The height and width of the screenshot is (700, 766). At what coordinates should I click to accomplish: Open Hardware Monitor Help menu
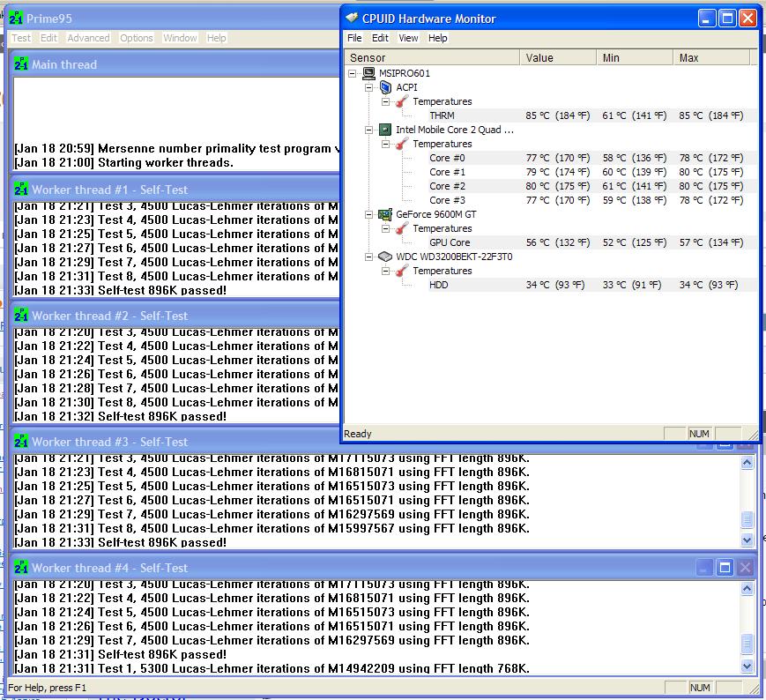point(438,38)
